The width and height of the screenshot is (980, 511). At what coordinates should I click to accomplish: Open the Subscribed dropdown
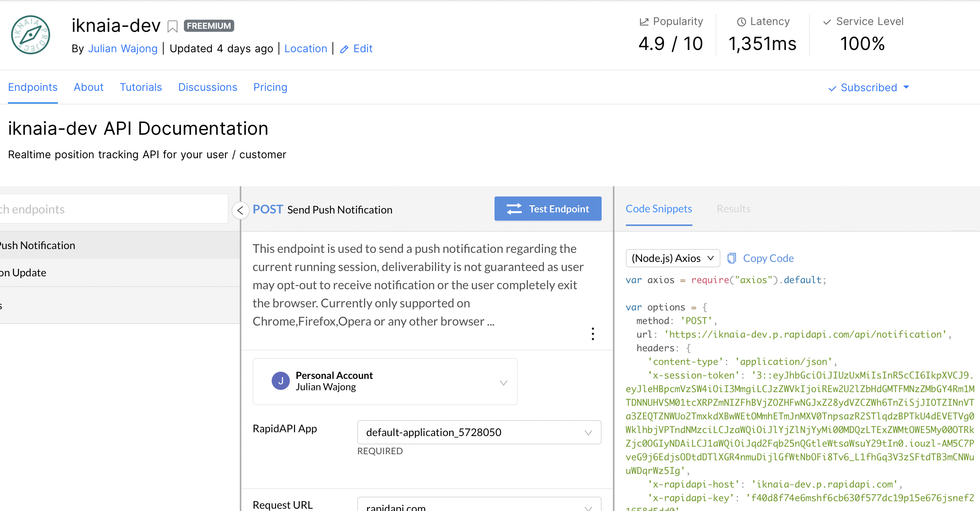click(x=868, y=87)
